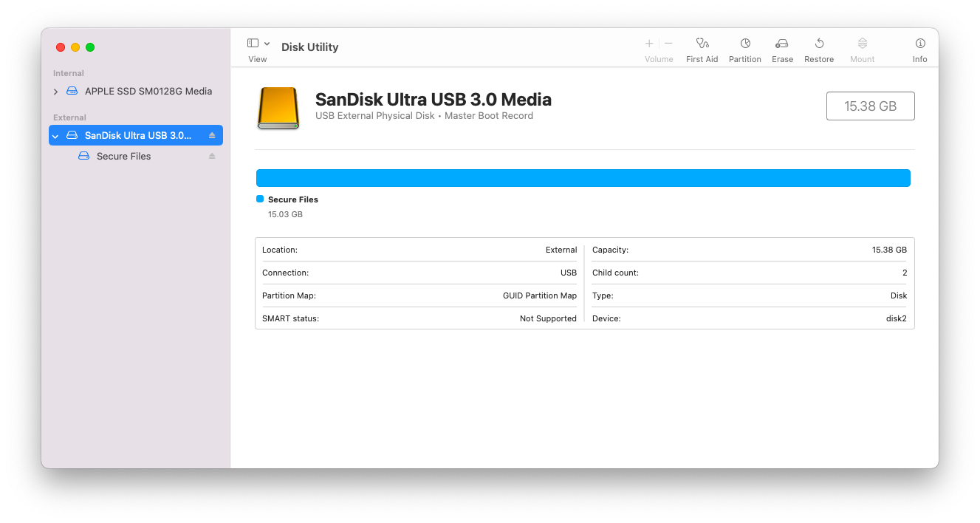The width and height of the screenshot is (980, 523).
Task: Click the Erase toolbar icon
Action: click(x=782, y=44)
